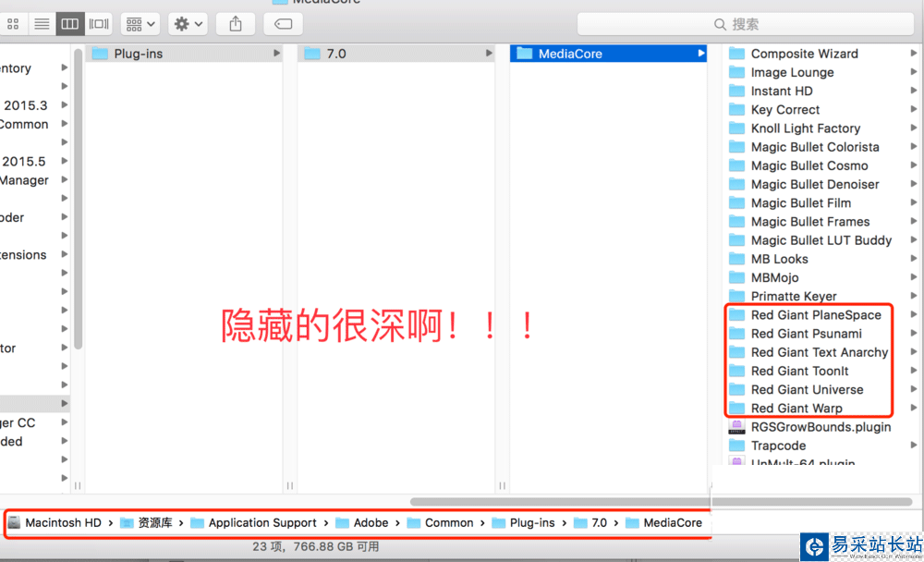
Task: Switch to list view in toolbar
Action: click(42, 24)
